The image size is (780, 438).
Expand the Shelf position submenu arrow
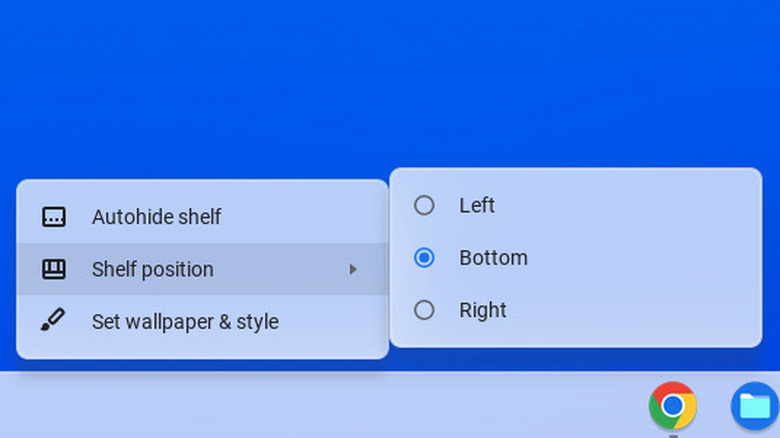click(x=353, y=269)
